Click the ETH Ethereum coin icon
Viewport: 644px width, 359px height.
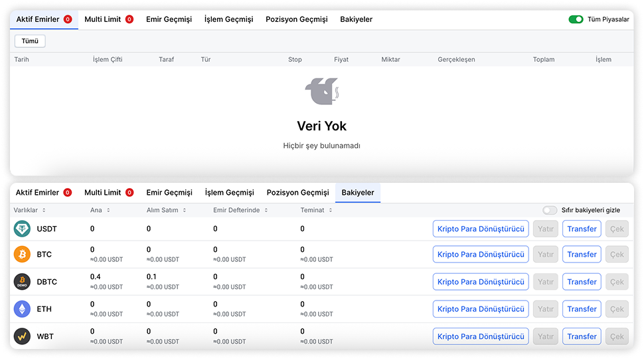point(22,309)
